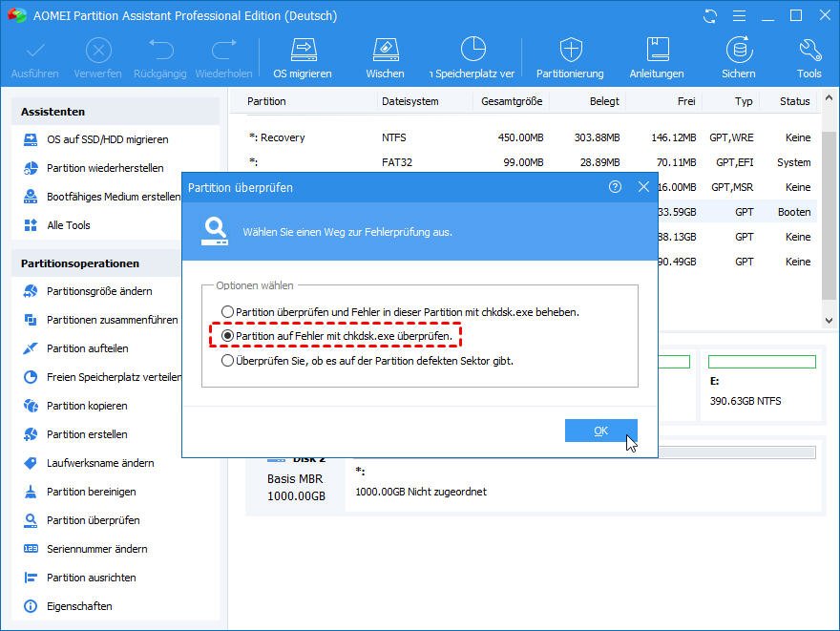Open the Tools toolbar menu

coord(808,58)
